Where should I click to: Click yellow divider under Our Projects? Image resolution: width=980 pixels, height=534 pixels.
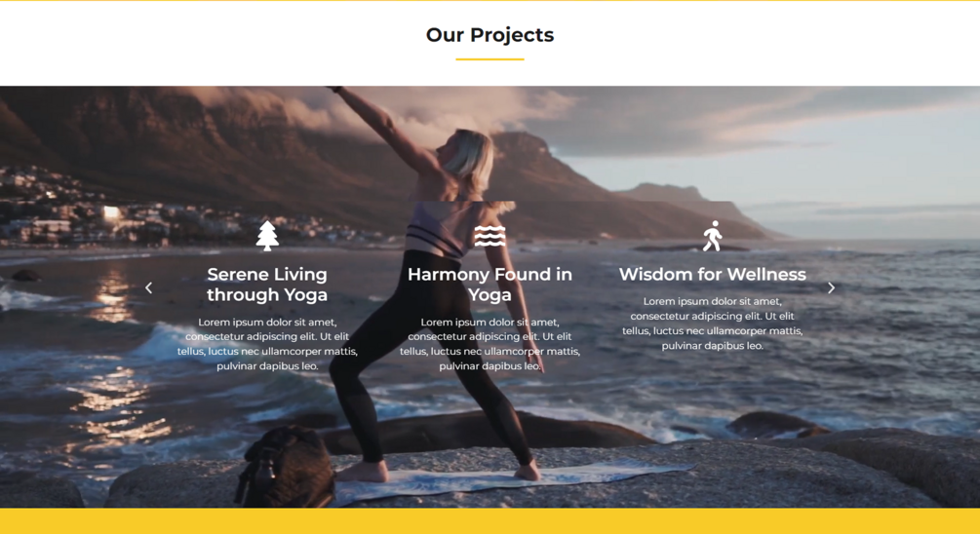coord(490,59)
